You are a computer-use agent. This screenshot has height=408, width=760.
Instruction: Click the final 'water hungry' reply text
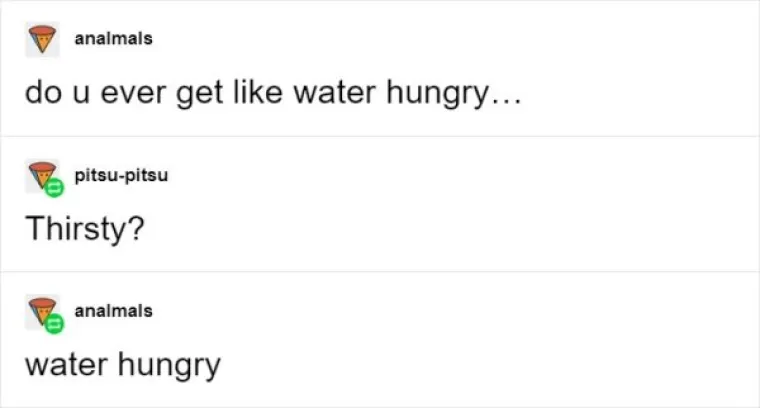tap(123, 365)
